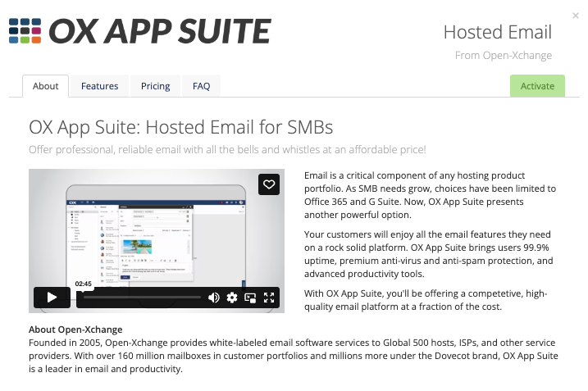Viewport: 588px width, 391px height.
Task: Click the 02:45 video duration label
Action: tap(84, 284)
